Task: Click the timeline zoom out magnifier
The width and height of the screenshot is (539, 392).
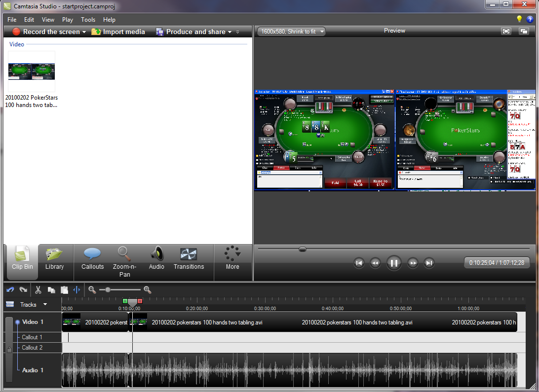Action: tap(92, 290)
